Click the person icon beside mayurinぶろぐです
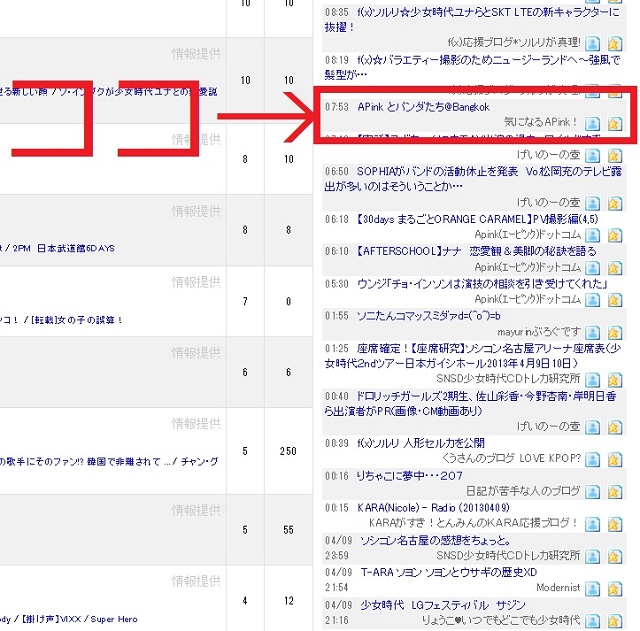 [592, 333]
